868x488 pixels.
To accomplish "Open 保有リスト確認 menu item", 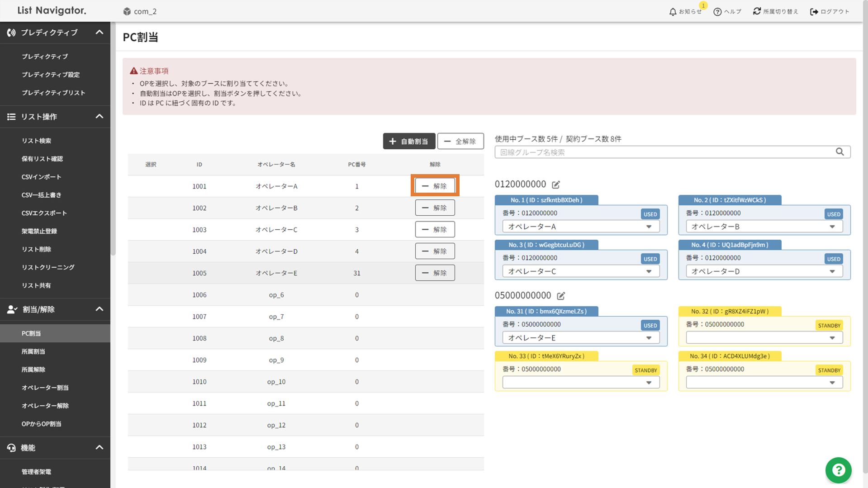I will (x=42, y=159).
